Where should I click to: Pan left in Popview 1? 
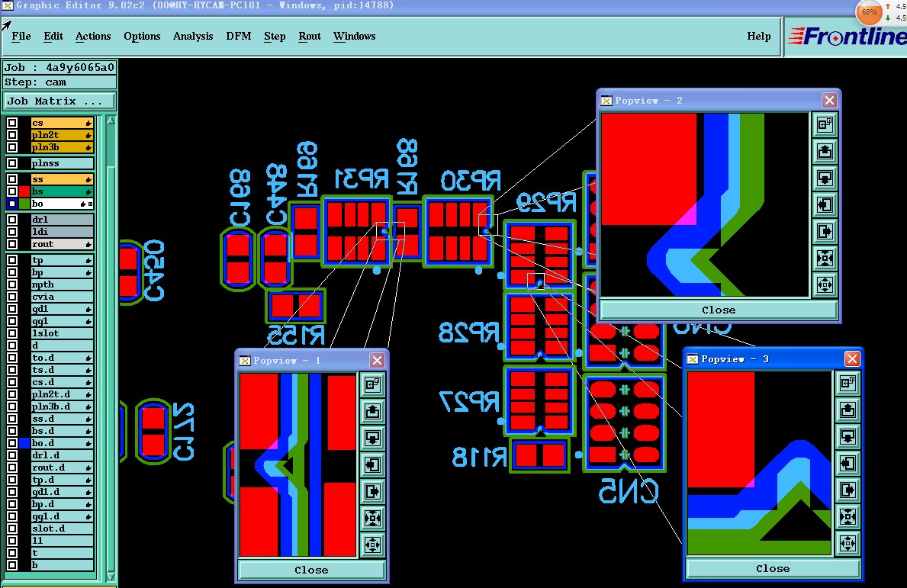coord(372,464)
